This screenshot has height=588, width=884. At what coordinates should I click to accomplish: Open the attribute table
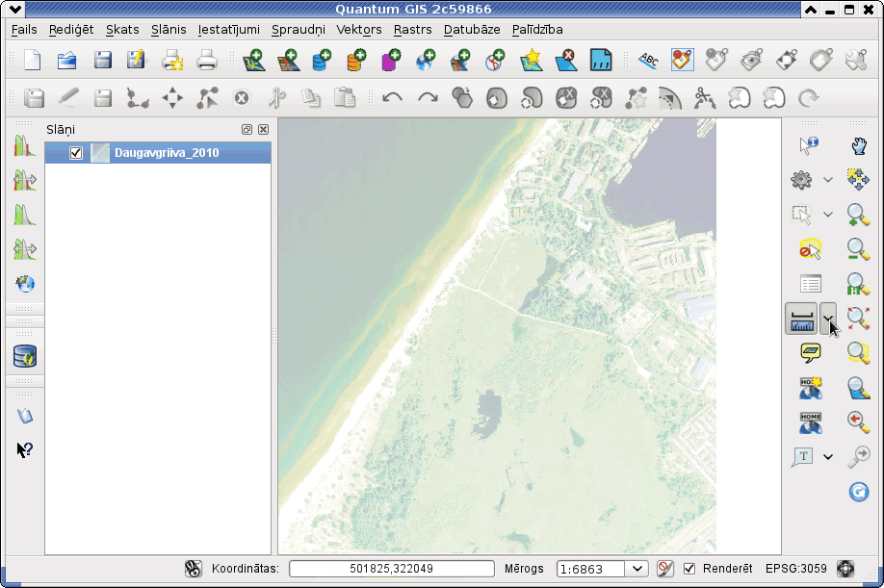810,283
